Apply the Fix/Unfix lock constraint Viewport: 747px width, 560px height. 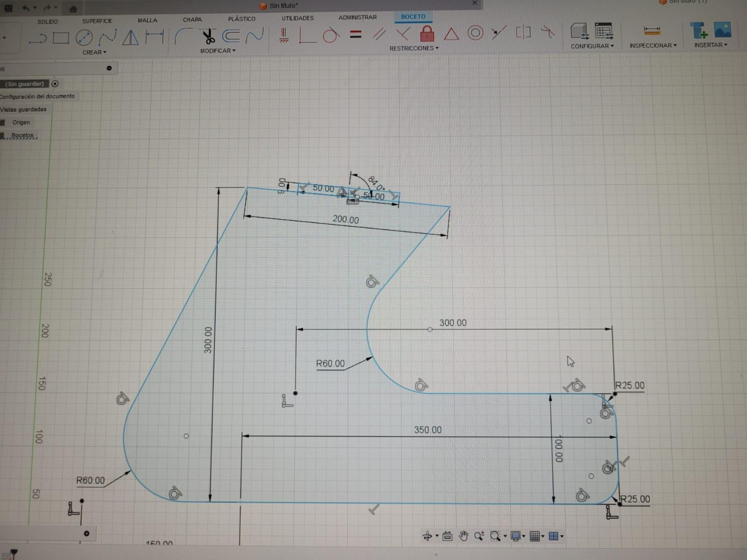(427, 33)
